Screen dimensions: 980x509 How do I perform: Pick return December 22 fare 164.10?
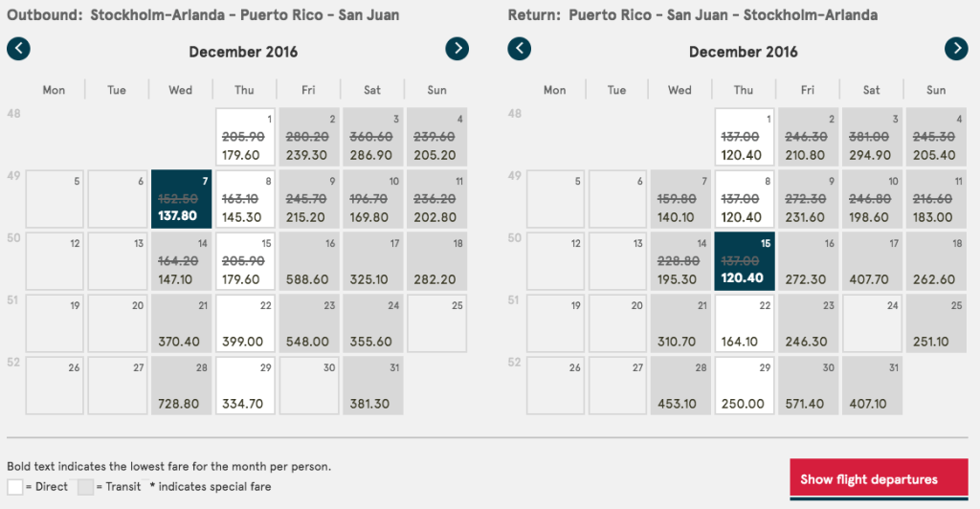click(745, 324)
